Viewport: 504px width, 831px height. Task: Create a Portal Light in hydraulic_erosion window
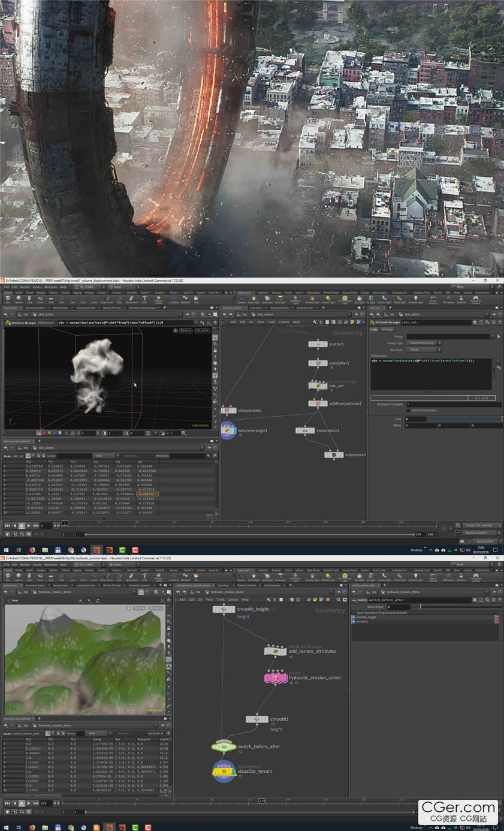click(x=399, y=578)
